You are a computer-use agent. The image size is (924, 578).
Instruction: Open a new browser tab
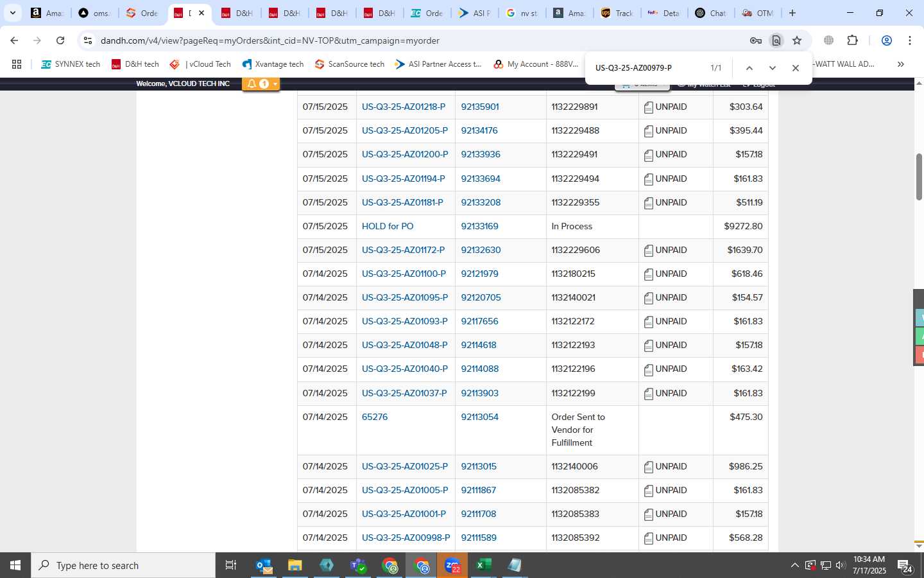[x=792, y=13]
